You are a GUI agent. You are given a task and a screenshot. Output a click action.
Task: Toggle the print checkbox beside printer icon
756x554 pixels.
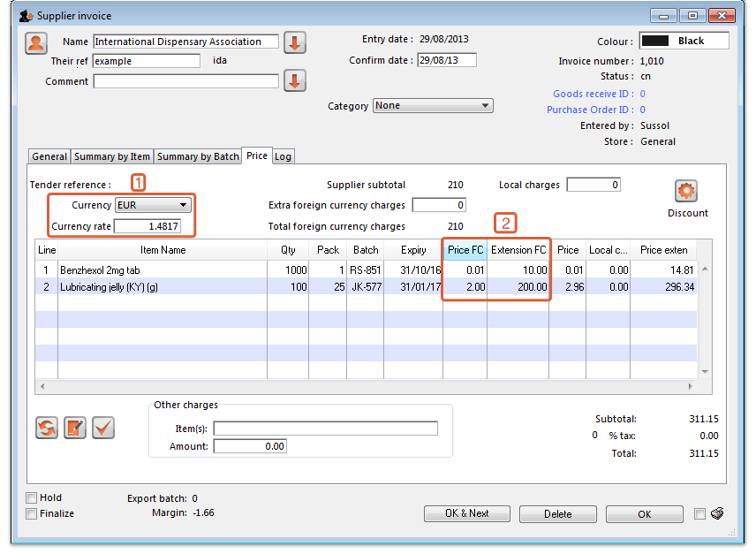(x=700, y=513)
